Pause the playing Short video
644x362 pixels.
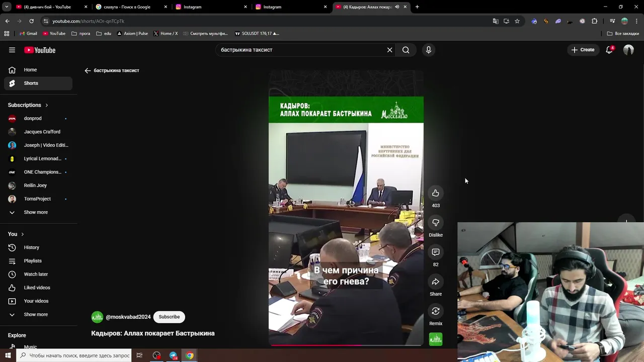(346, 208)
